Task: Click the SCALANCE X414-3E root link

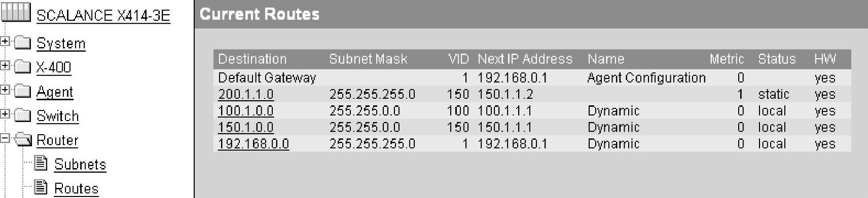Action: [x=103, y=16]
